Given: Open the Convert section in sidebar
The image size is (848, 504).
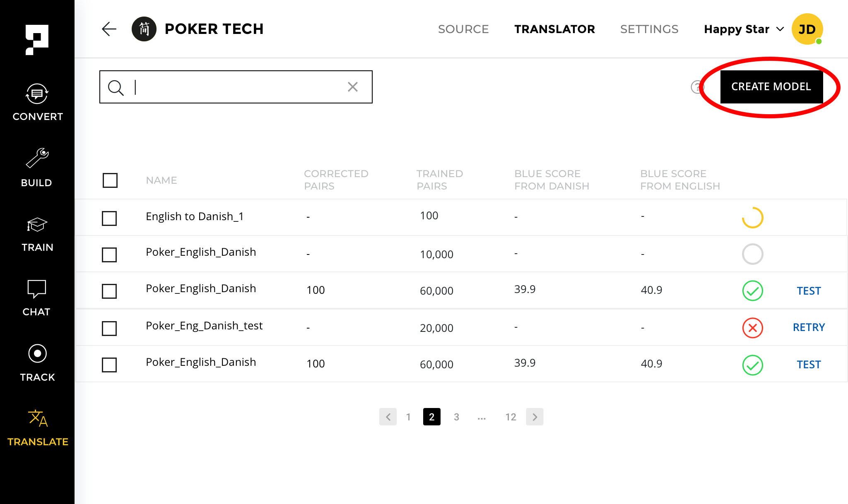Looking at the screenshot, I should tap(37, 102).
